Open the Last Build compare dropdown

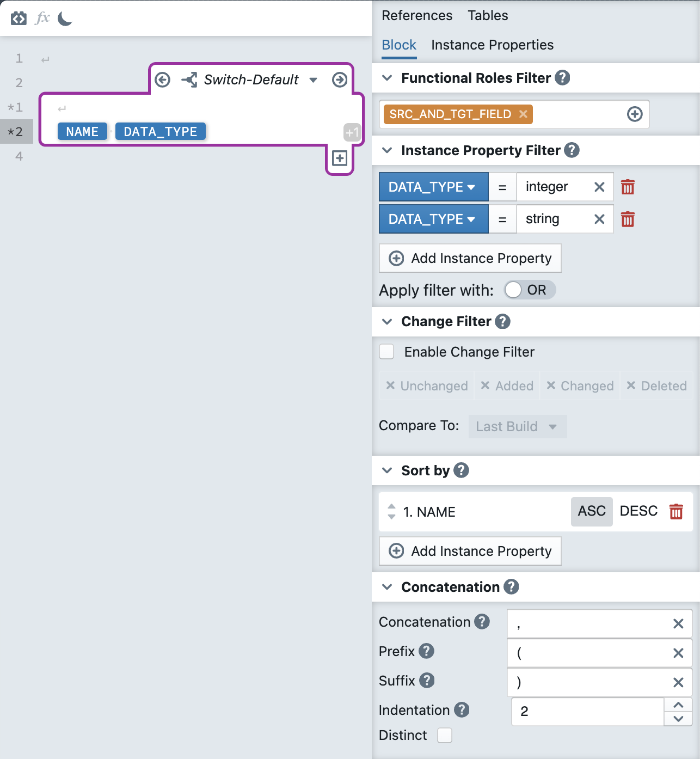tap(517, 426)
